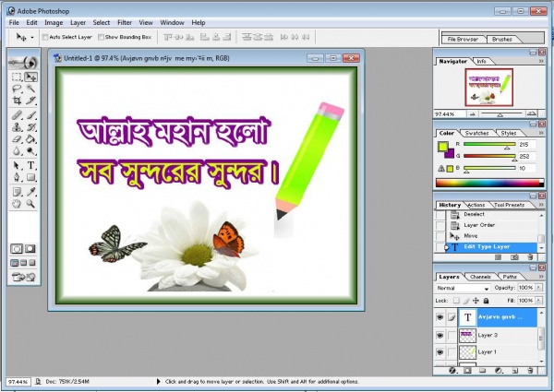
Task: Toggle lock all icon
Action: coord(487,301)
